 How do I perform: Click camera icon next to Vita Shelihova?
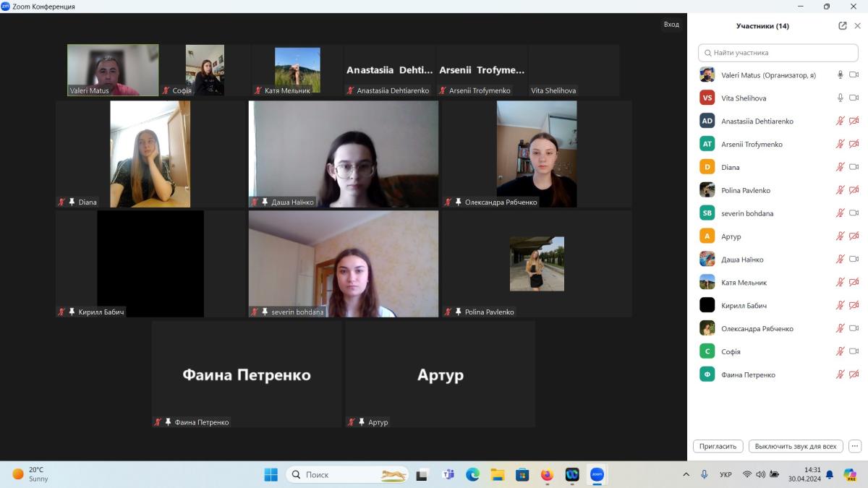[854, 98]
